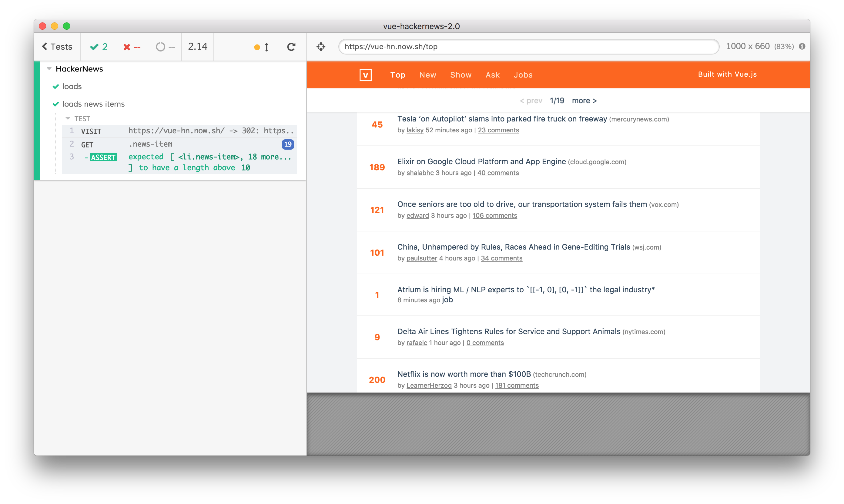
Task: Open user lakisy's profile link
Action: click(x=415, y=130)
